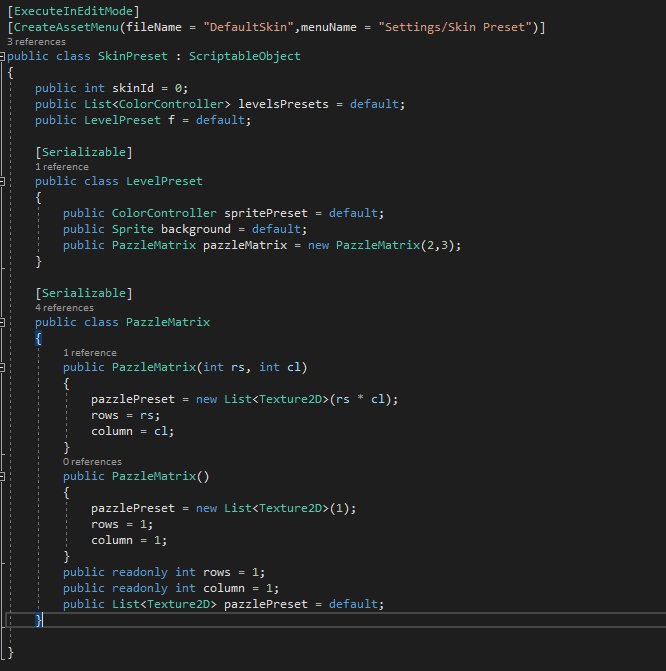Click the pazzleMatrix field name

click(x=245, y=246)
